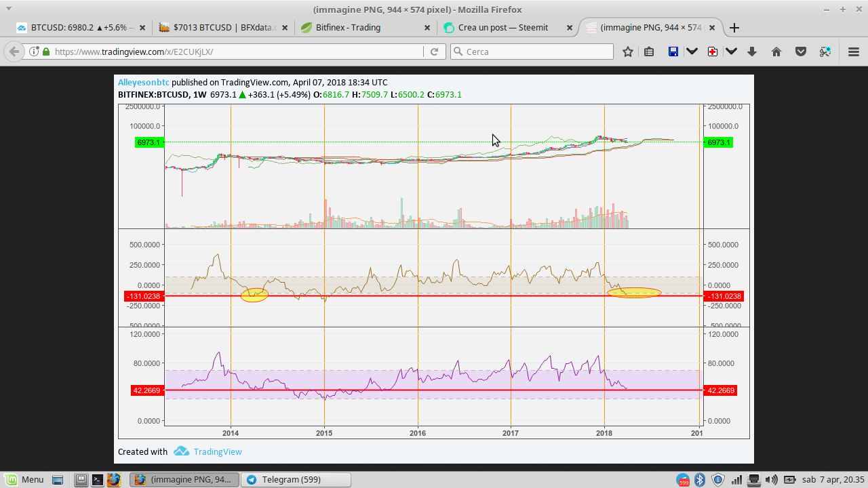
Task: Close the BTCUSD 6980.2 tab
Action: (x=142, y=28)
